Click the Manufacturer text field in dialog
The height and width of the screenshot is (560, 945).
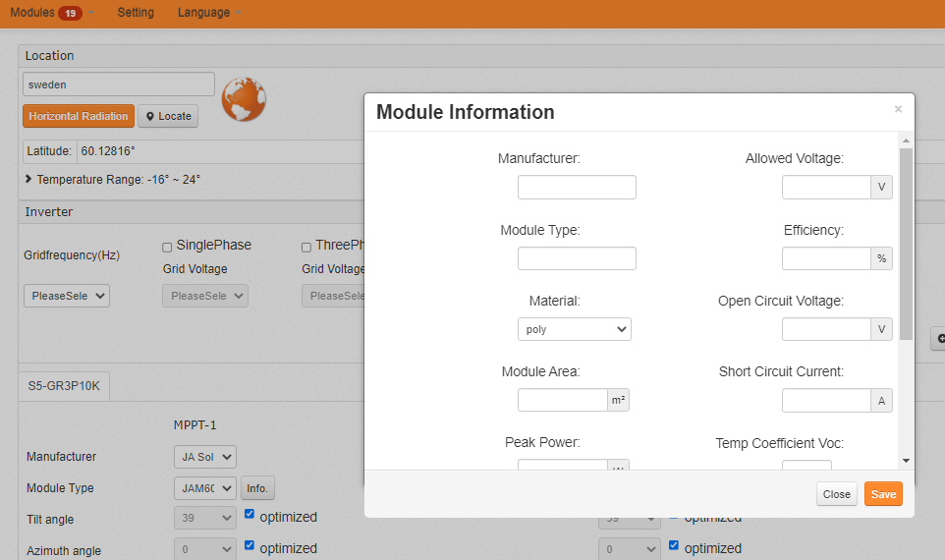coord(577,187)
